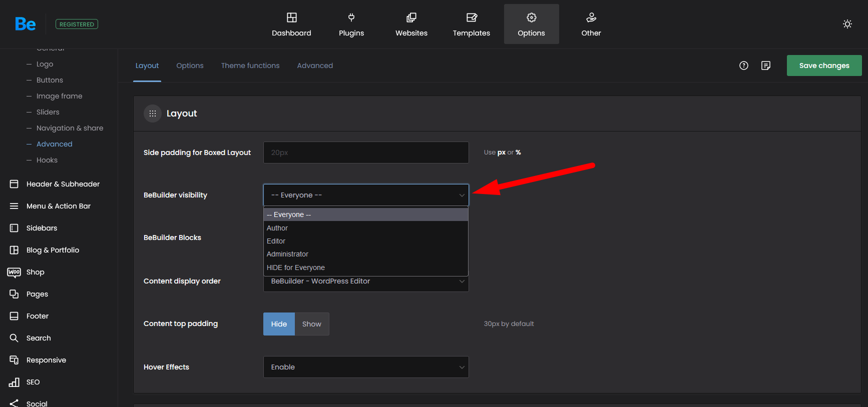Switch to the Layout tab
This screenshot has width=868, height=407.
point(147,65)
